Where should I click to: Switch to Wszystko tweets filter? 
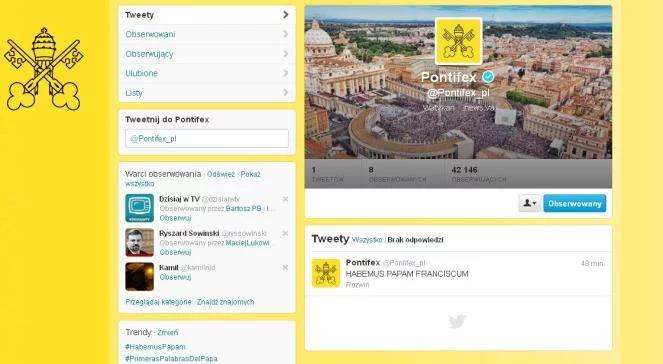(367, 240)
